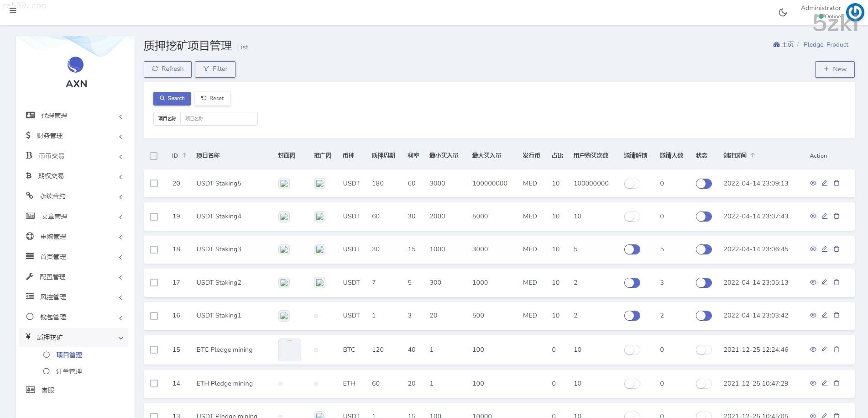
Task: Click the trash icon for ETH Pledge mining
Action: (x=837, y=383)
